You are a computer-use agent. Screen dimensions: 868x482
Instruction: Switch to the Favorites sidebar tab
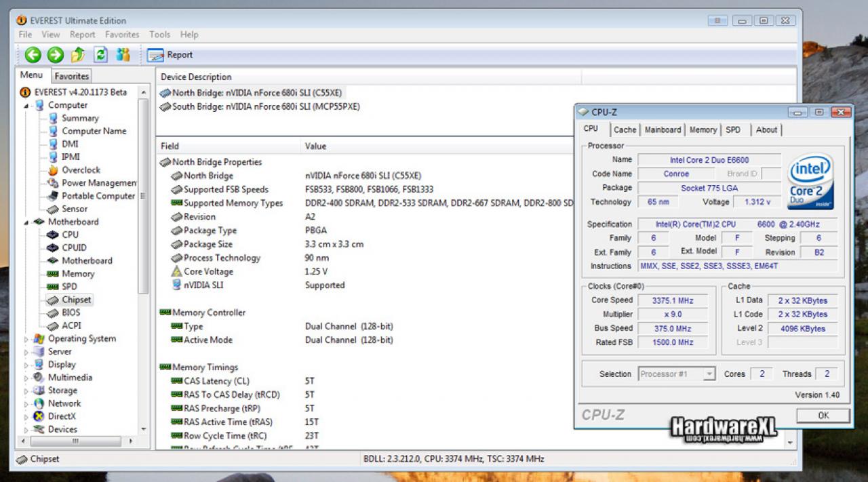72,76
